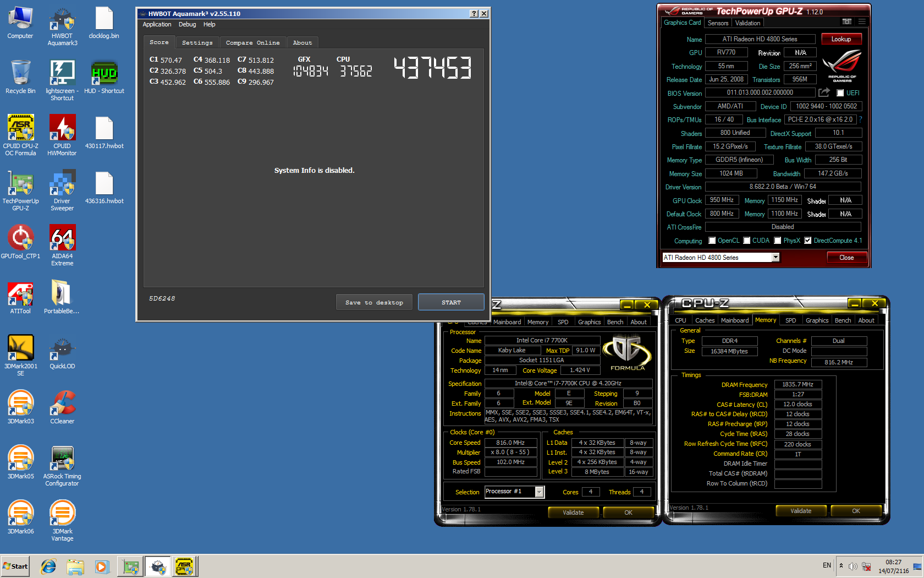Viewport: 924px width, 578px height.
Task: Open Windows Explorer from the taskbar
Action: [x=75, y=566]
